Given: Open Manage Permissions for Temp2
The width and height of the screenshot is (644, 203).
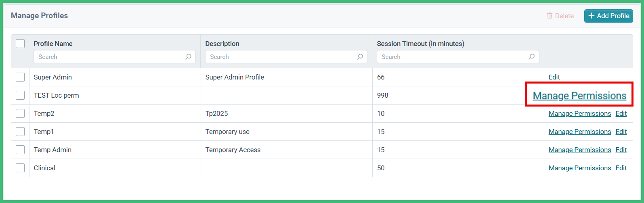Looking at the screenshot, I should coord(580,113).
